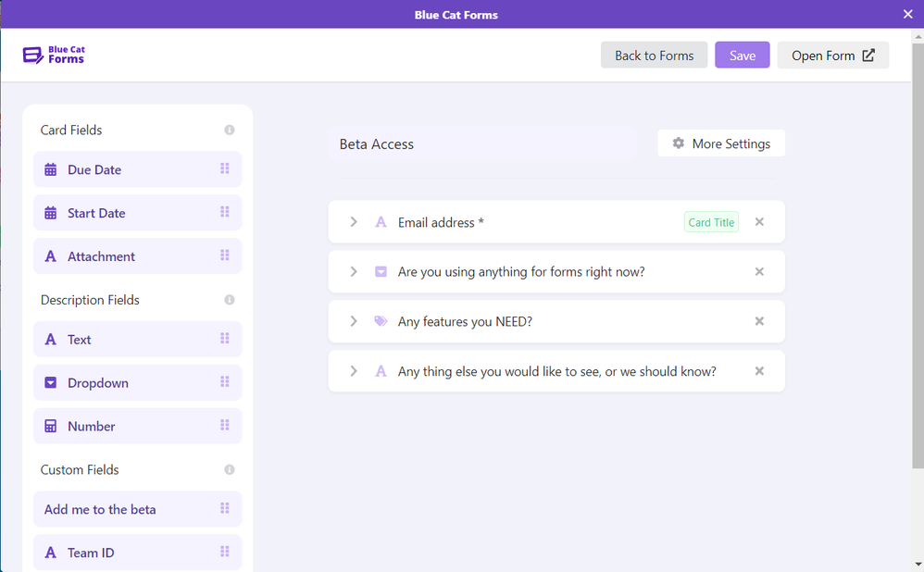Remove the Any thing else question field
Screen dimensions: 924x572
[x=759, y=371]
